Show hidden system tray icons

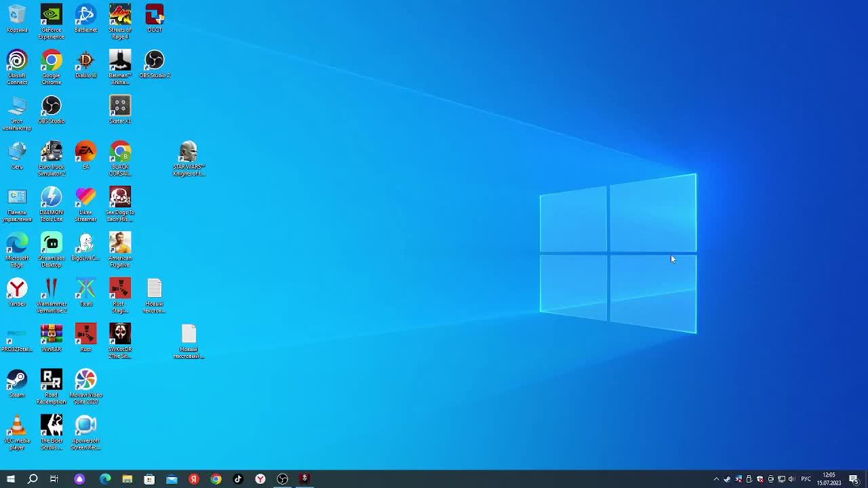coord(716,479)
